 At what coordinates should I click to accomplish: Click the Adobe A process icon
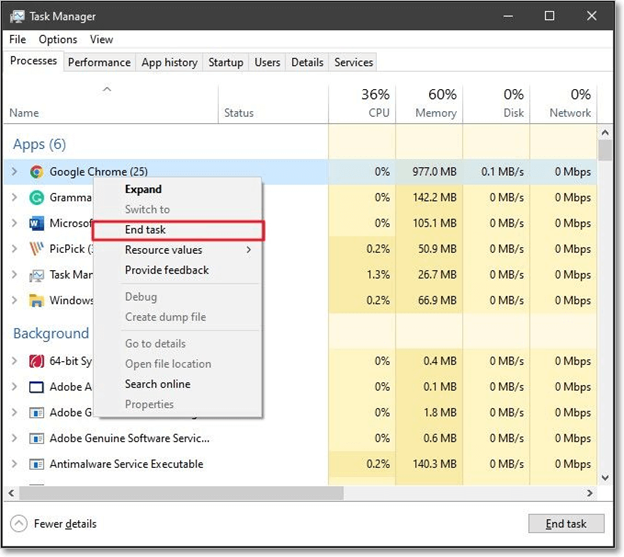37,387
